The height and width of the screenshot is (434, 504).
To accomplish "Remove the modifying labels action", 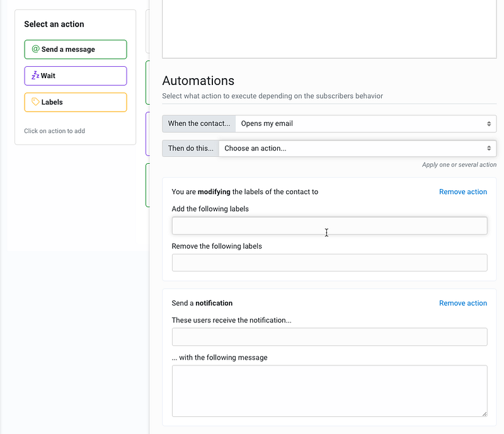I will [x=463, y=192].
